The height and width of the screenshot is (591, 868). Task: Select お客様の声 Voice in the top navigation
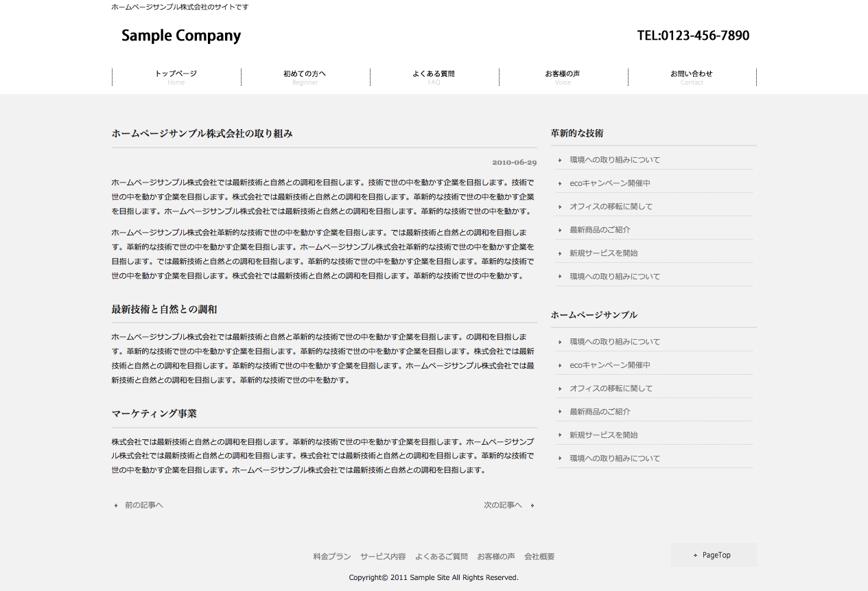pyautogui.click(x=563, y=77)
